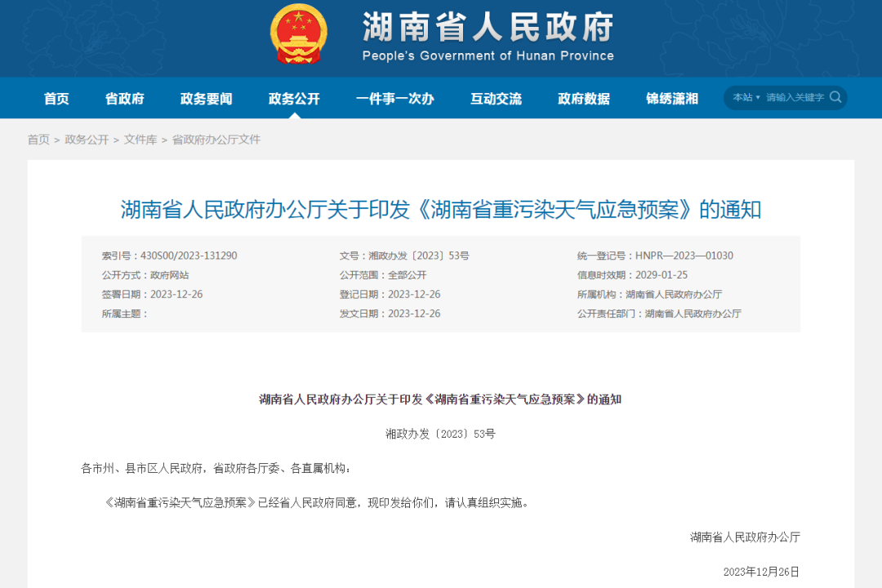The height and width of the screenshot is (588, 882).
Task: Click the 所属机构：湖南省人民政府办公厅 entry
Action: pos(650,294)
